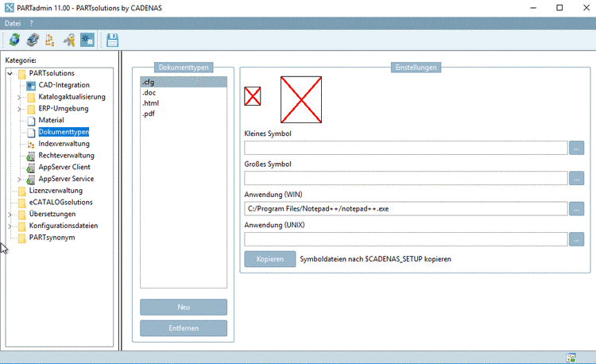596x364 pixels.
Task: Browse for Großes Symbol file
Action: (x=577, y=178)
